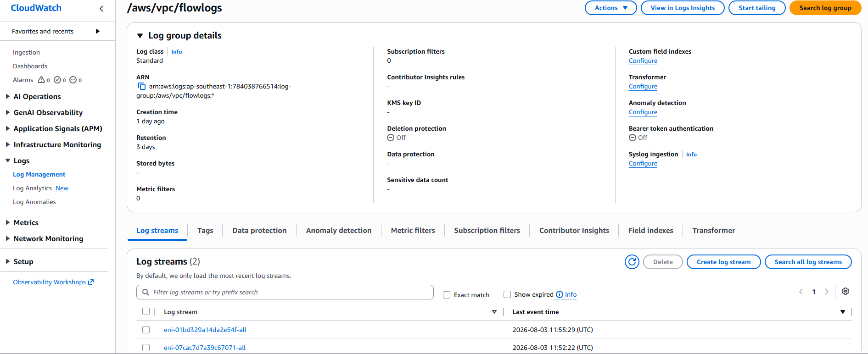This screenshot has height=354, width=868.
Task: Sort the Log stream column
Action: 494,312
